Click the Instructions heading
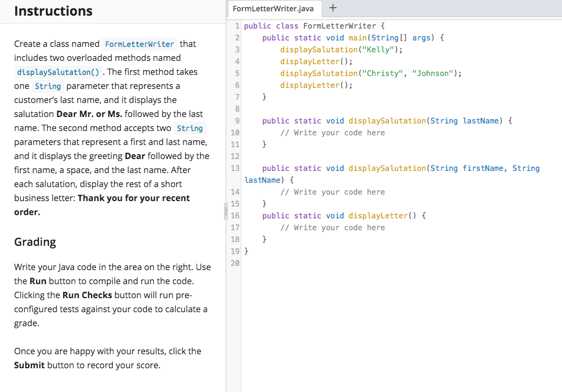Viewport: 562px width, 392px height. point(52,11)
